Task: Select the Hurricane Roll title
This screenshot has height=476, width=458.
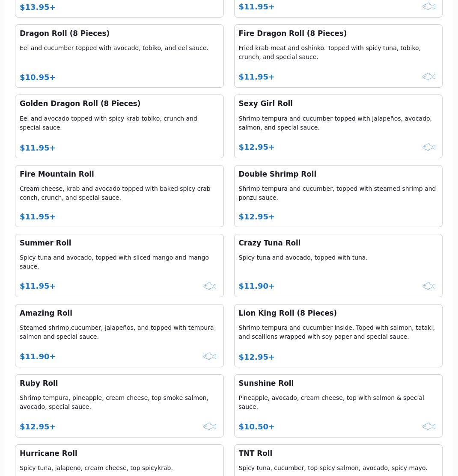Action: pyautogui.click(x=48, y=453)
